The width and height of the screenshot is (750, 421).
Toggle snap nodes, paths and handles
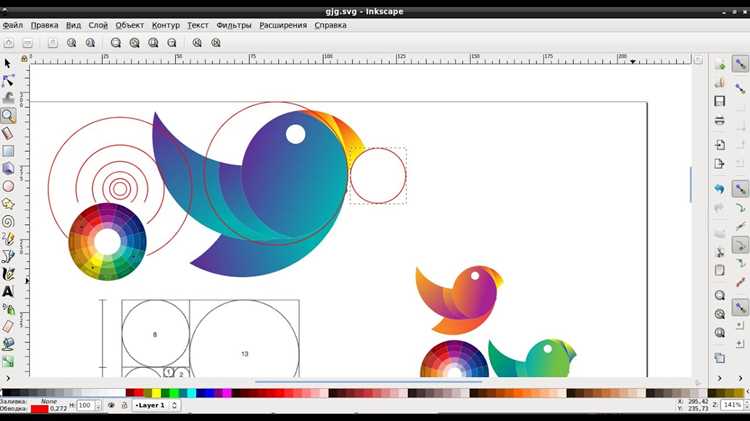click(740, 189)
